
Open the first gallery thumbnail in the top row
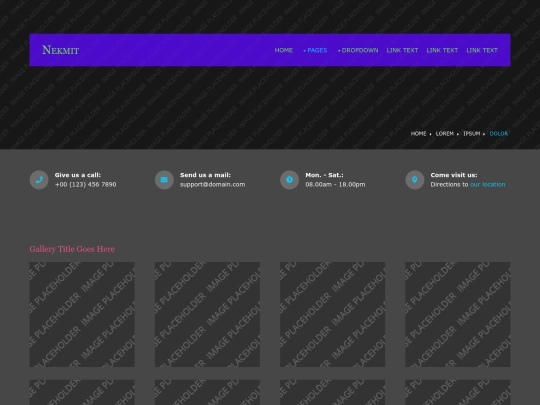(x=82, y=314)
